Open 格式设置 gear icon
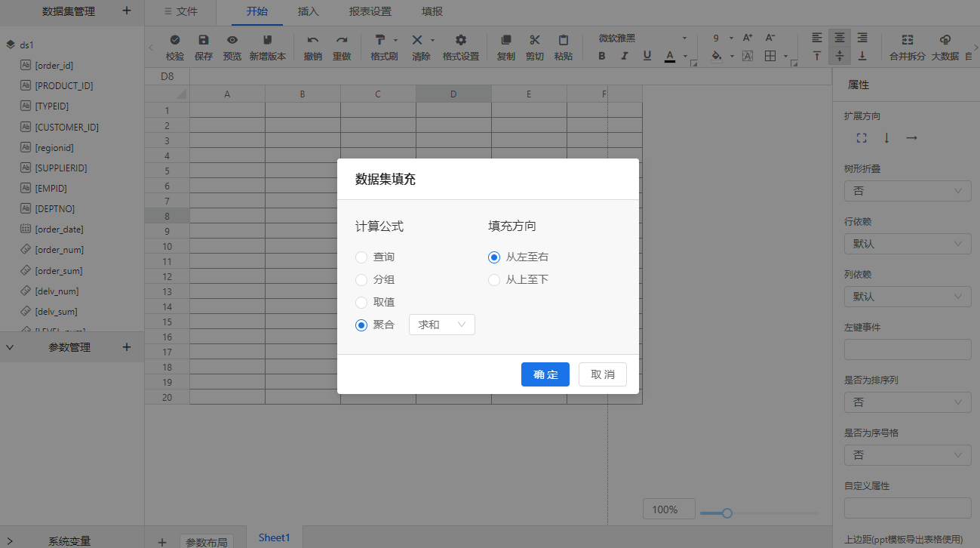980x548 pixels. tap(461, 40)
